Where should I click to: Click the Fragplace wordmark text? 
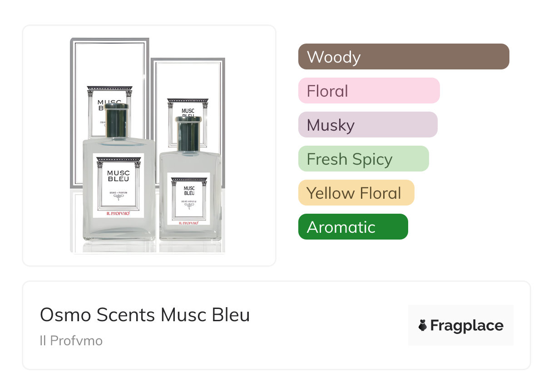tap(467, 325)
